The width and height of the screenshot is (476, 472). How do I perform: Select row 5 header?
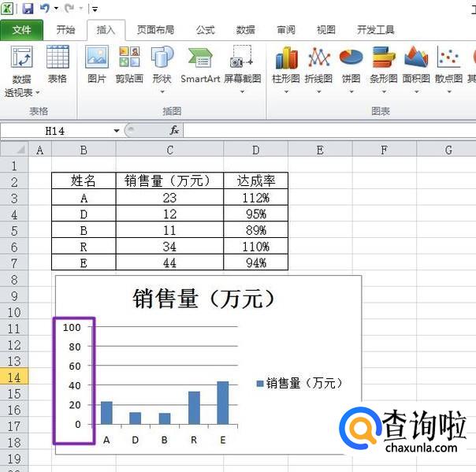click(14, 230)
